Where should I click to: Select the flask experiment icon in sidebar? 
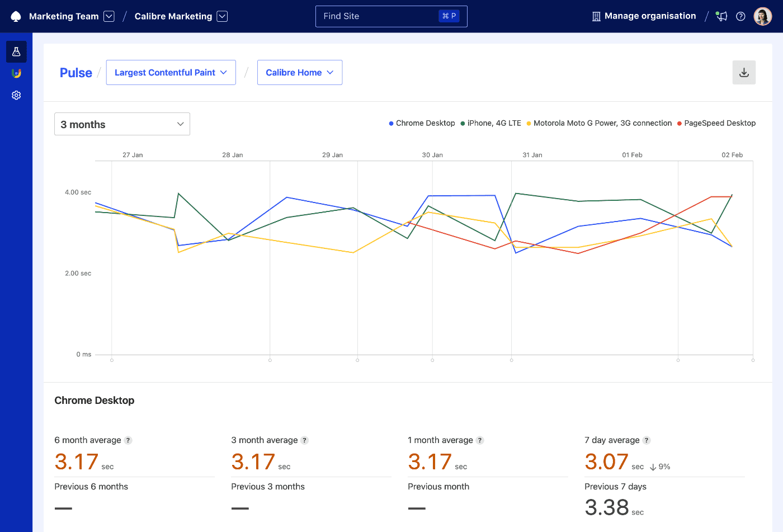16,51
